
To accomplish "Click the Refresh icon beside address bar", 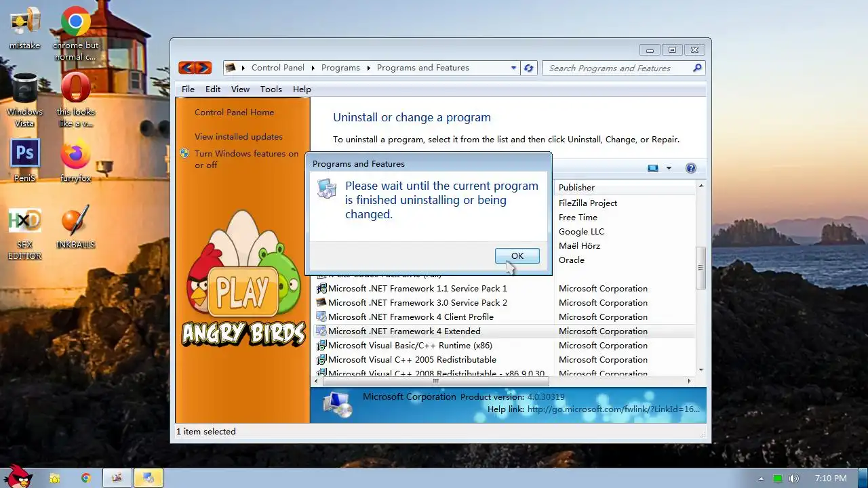I will (530, 68).
